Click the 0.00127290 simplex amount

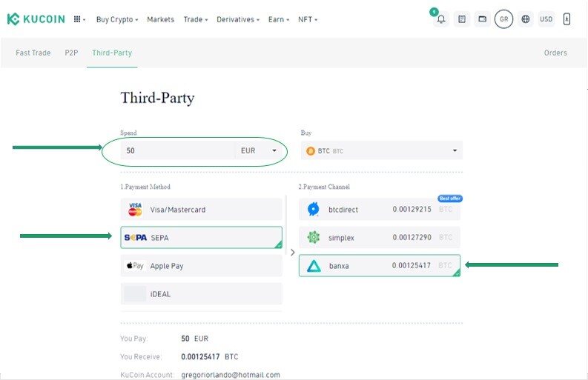412,237
